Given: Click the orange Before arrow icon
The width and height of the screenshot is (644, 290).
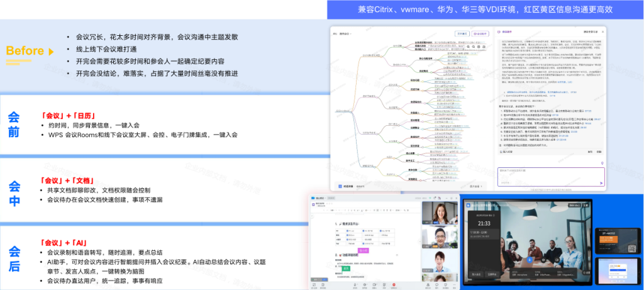Looking at the screenshot, I should point(52,52).
